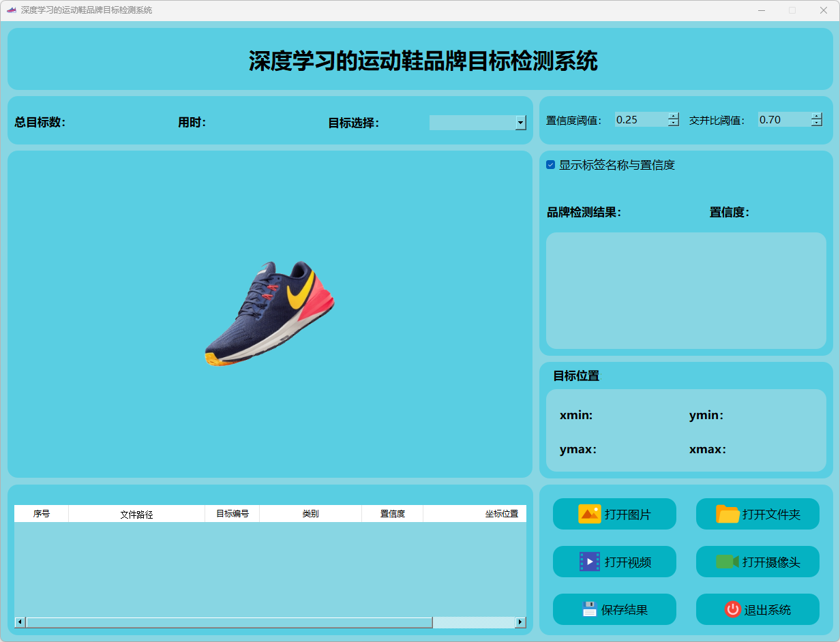Click the right arrow of the table scrollbar
Screen dimensions: 840x642
521,622
